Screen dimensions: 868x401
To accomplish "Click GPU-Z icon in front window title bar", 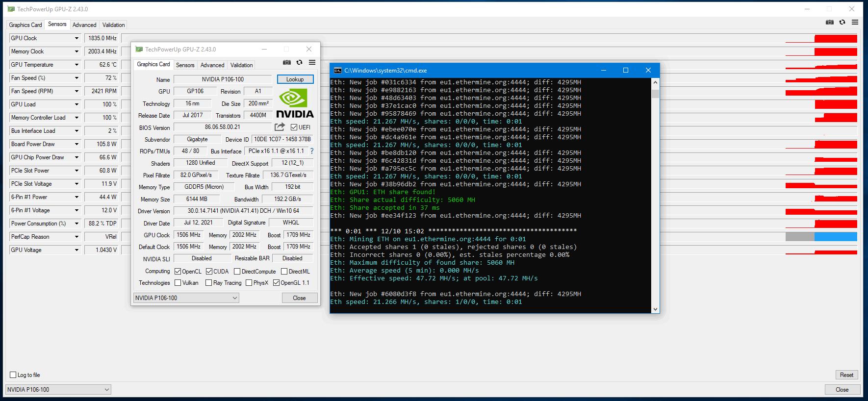I will [139, 50].
